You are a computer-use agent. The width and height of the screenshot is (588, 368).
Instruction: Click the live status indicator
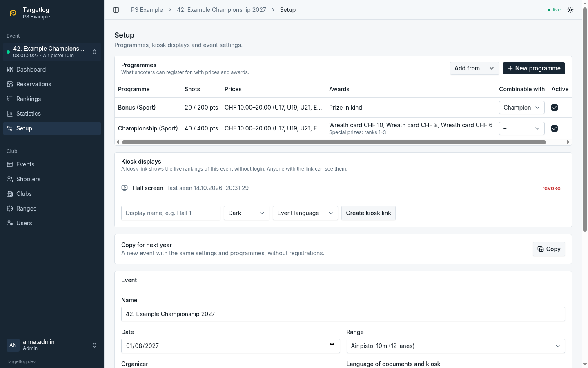(554, 10)
